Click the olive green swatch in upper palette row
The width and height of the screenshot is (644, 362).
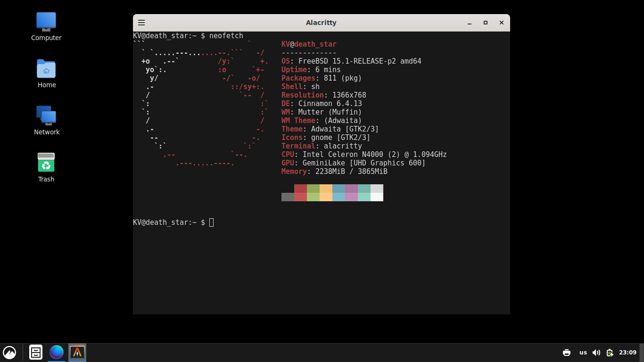tap(313, 189)
